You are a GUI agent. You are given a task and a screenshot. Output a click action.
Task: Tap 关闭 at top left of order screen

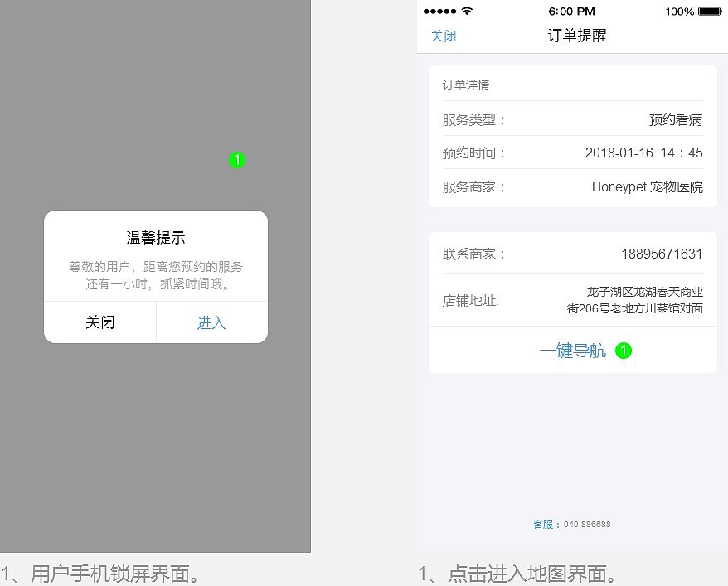443,37
